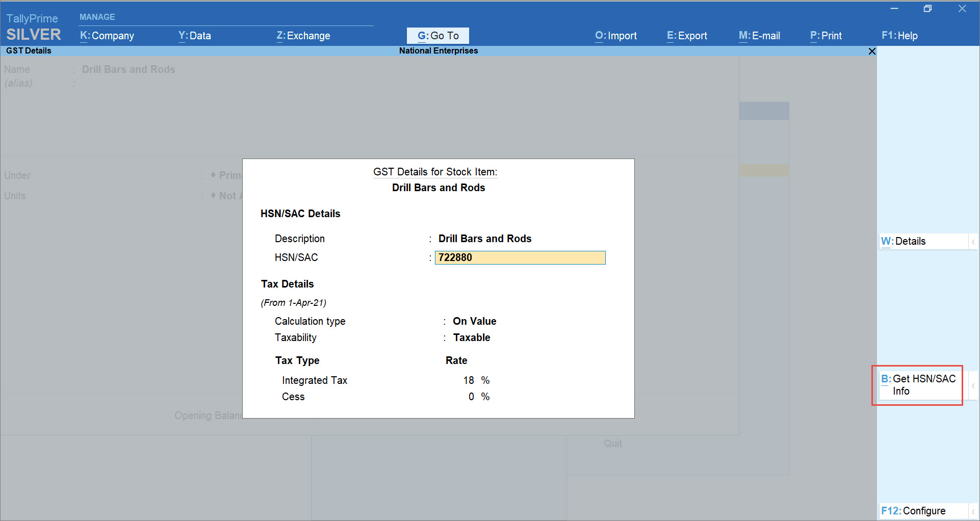Click the Integrated Tax rate 18 %

tap(476, 380)
